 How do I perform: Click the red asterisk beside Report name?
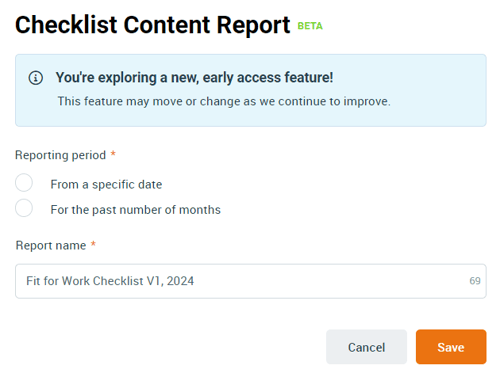tap(93, 244)
